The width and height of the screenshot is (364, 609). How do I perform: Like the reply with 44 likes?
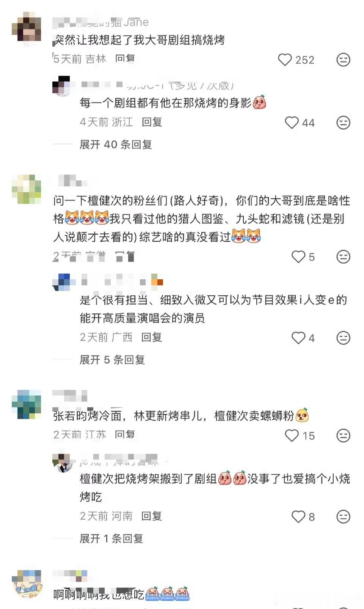[292, 123]
